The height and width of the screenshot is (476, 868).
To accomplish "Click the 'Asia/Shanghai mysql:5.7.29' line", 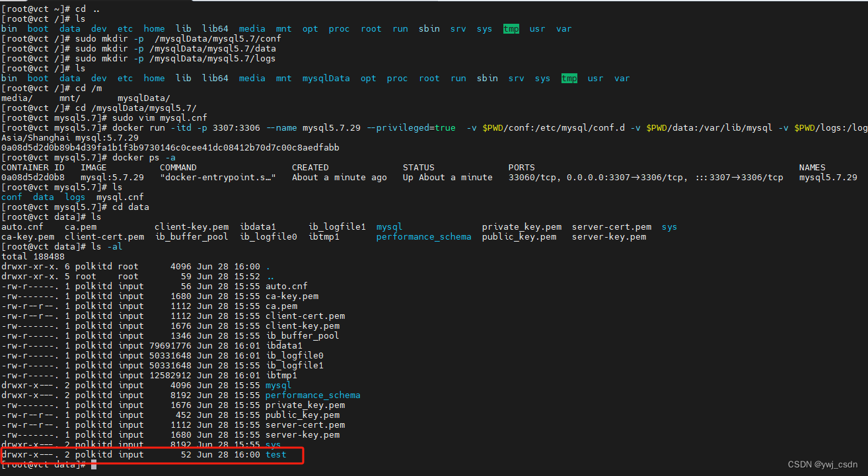I will [x=70, y=138].
